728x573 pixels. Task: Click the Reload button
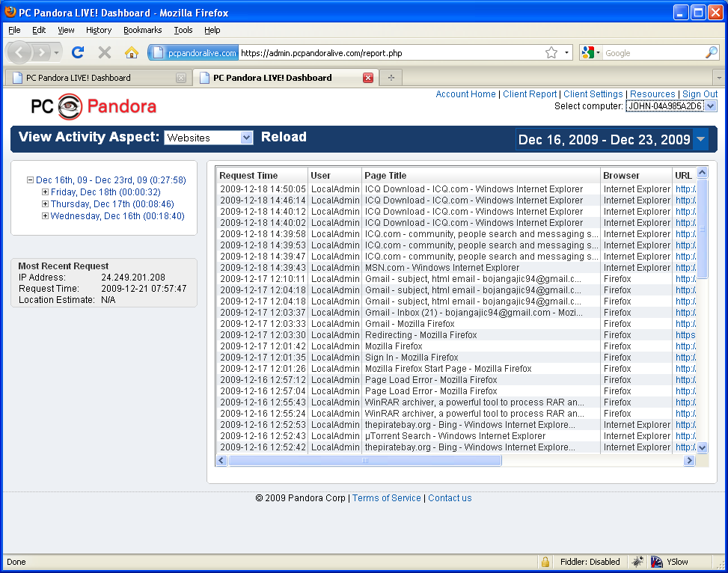(x=284, y=137)
